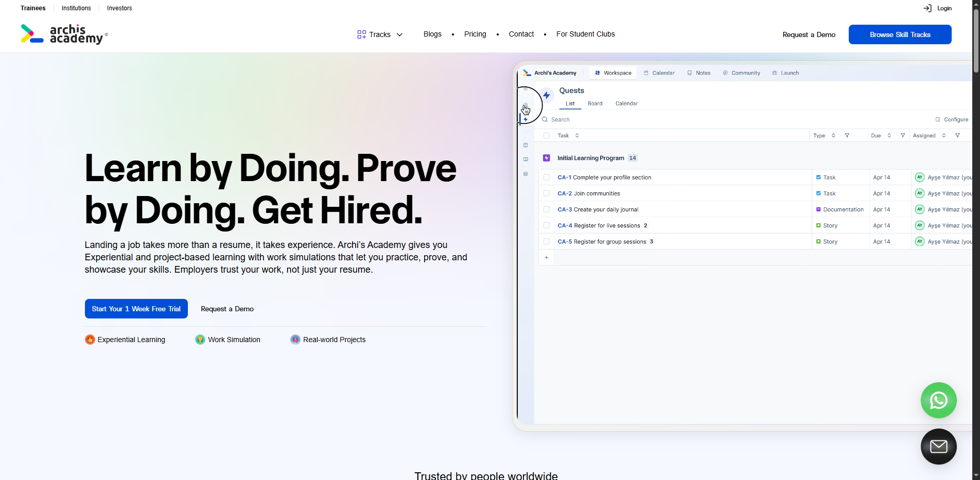Click the green Story type icon for CA-4
980x480 pixels.
point(818,225)
